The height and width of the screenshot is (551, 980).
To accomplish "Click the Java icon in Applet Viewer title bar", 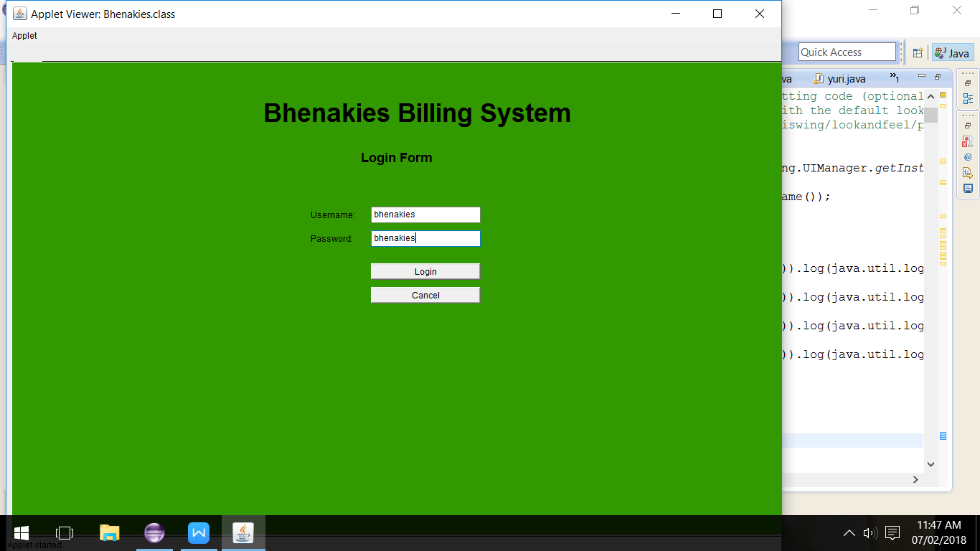I will pyautogui.click(x=20, y=14).
